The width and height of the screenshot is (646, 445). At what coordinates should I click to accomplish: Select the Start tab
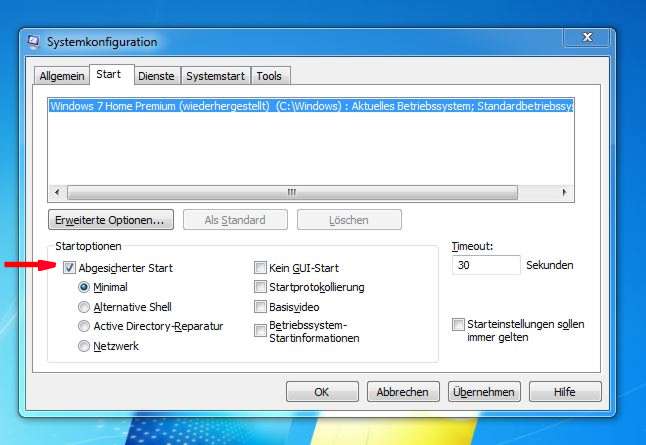click(x=112, y=75)
